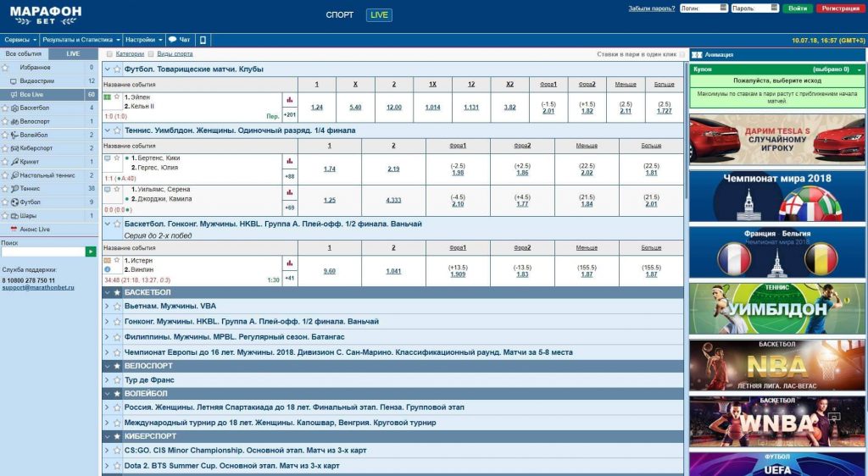Click the Анимация panel icon

pyautogui.click(x=697, y=54)
